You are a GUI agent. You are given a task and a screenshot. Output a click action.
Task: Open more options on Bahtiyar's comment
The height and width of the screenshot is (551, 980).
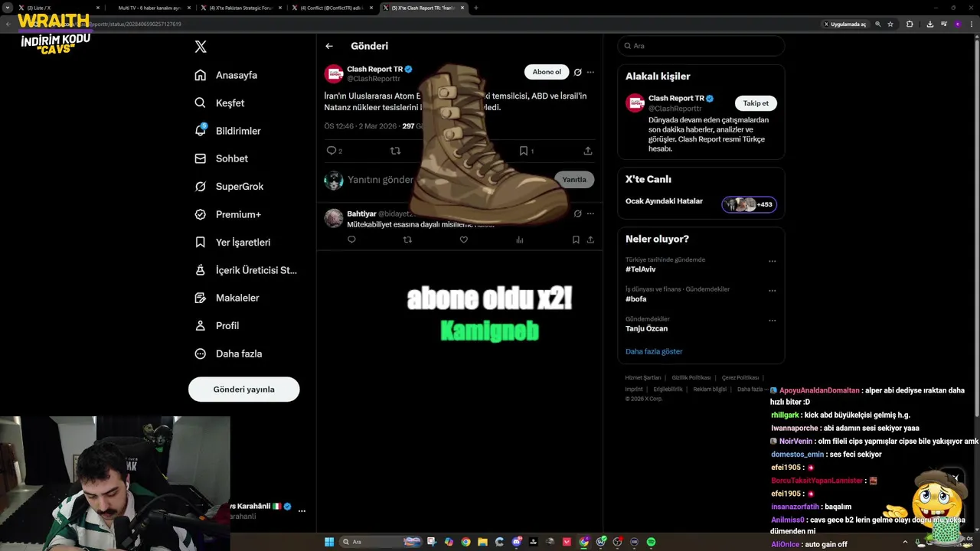590,214
